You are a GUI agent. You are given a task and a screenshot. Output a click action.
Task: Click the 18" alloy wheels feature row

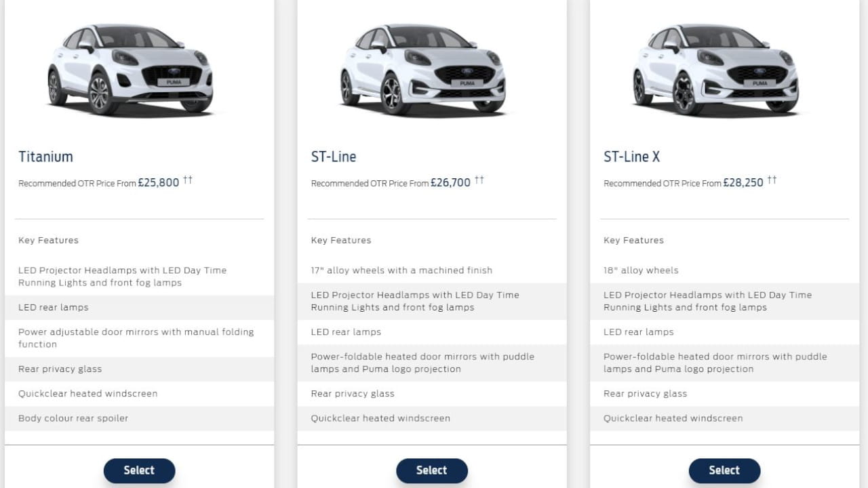(641, 270)
